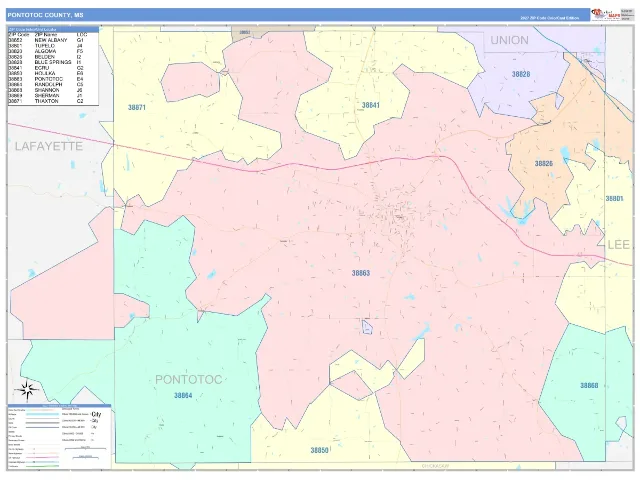The image size is (640, 480).
Task: Select the SHERMAN row in ZIP table
Action: [48, 96]
